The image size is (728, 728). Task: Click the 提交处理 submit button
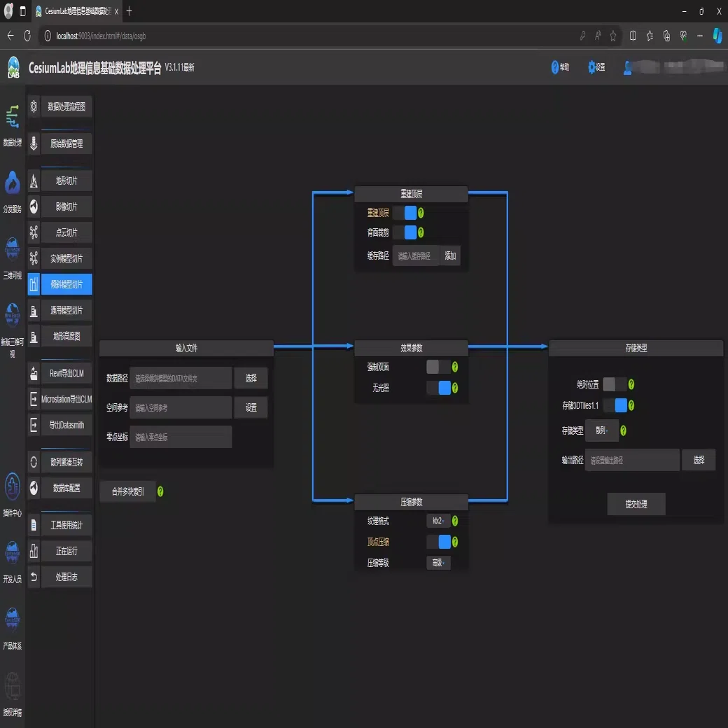point(636,504)
